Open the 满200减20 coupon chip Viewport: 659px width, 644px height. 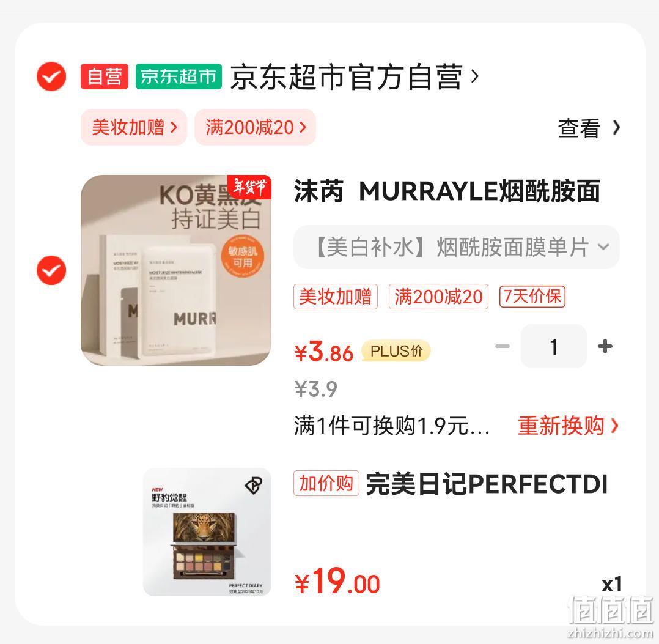click(255, 127)
